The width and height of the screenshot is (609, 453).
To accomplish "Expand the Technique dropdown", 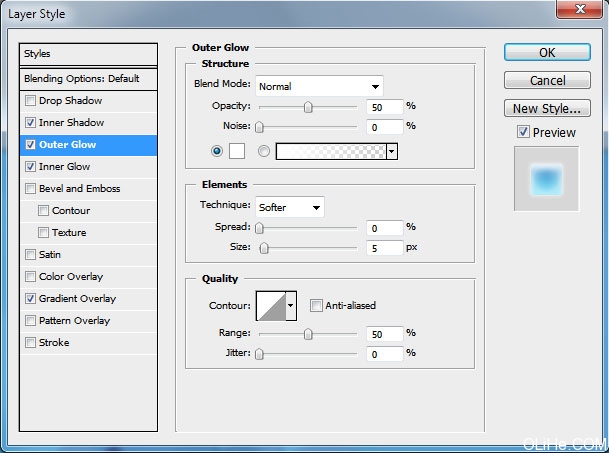I will point(290,207).
